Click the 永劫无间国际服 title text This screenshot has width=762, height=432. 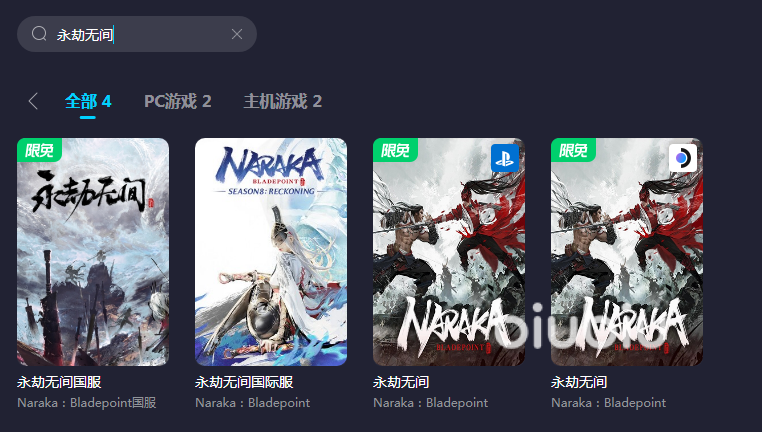244,382
